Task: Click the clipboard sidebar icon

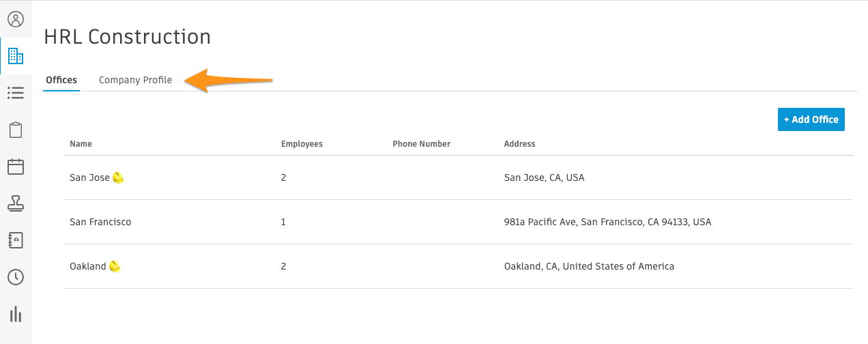Action: (x=15, y=130)
